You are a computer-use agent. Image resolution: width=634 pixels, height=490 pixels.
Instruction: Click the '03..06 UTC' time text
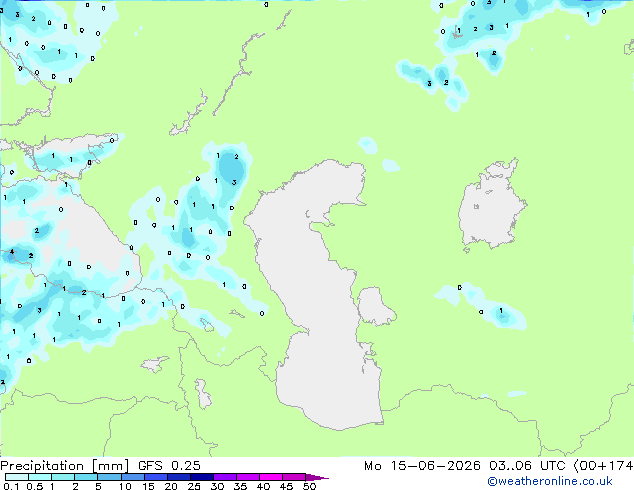pyautogui.click(x=526, y=466)
